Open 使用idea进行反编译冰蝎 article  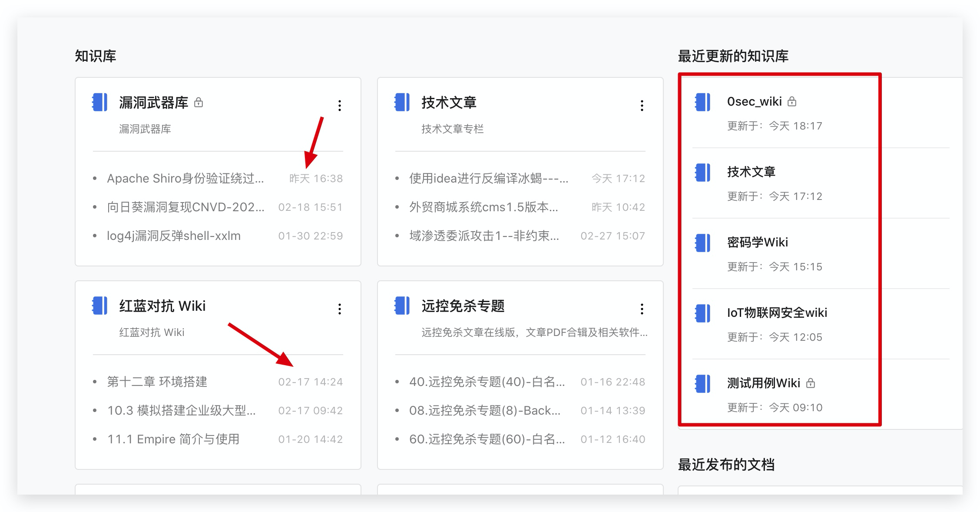(x=488, y=178)
